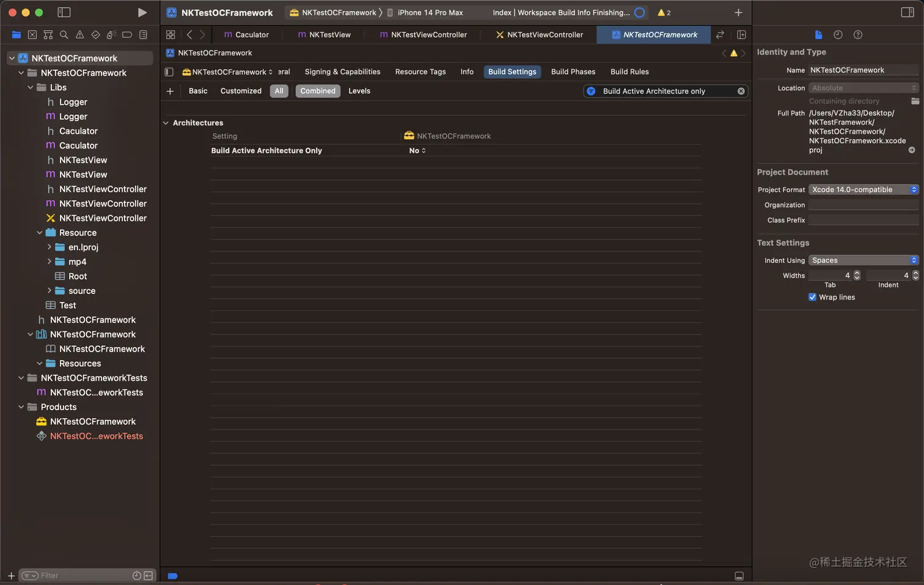The image size is (924, 585).
Task: Show source-controlled files filter
Action: [x=148, y=576]
